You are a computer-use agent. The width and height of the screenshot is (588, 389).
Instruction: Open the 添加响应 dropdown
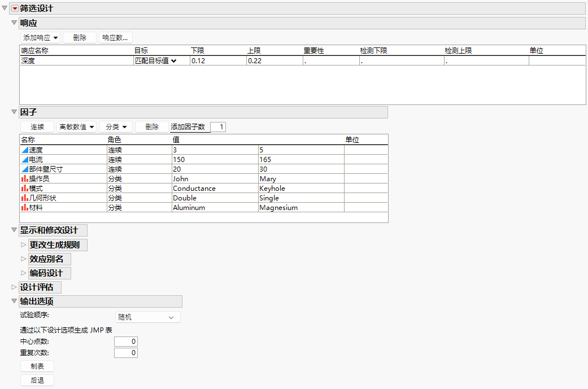point(40,37)
